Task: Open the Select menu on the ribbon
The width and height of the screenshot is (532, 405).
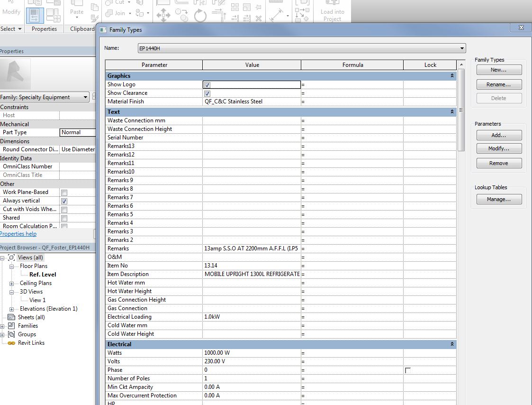Action: tap(11, 28)
